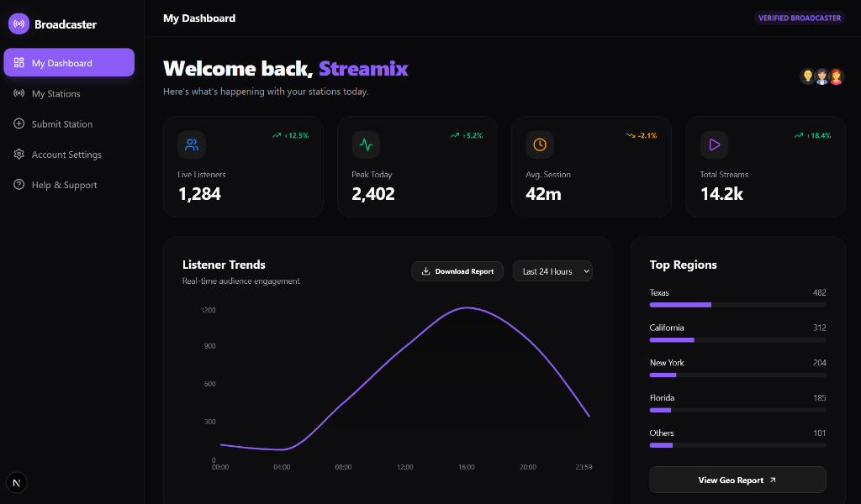Image resolution: width=861 pixels, height=504 pixels.
Task: Click the Texas region progress bar
Action: point(737,305)
